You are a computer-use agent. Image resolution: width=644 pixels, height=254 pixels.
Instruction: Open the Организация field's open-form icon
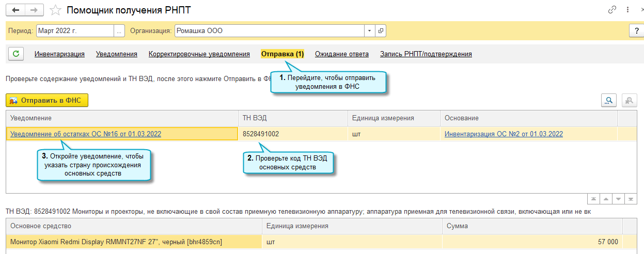coord(381,31)
